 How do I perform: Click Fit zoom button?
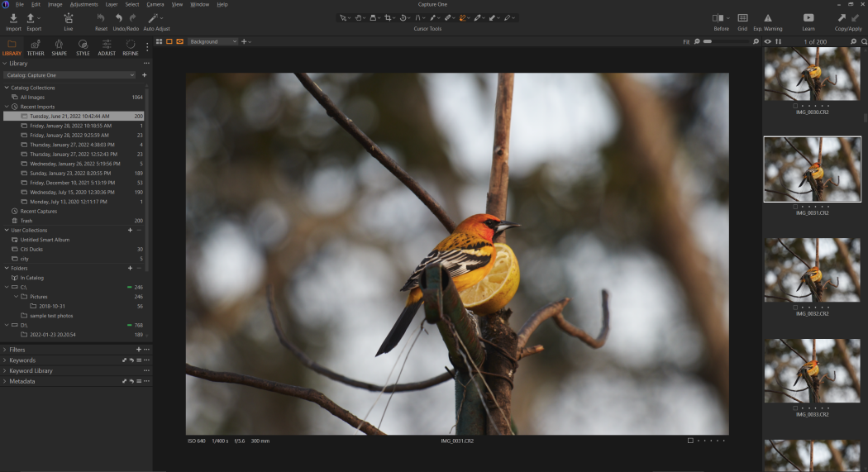686,42
